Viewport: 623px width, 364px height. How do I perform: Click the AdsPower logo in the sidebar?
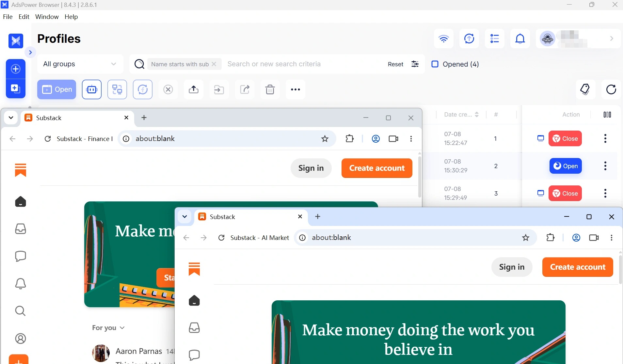point(16,41)
